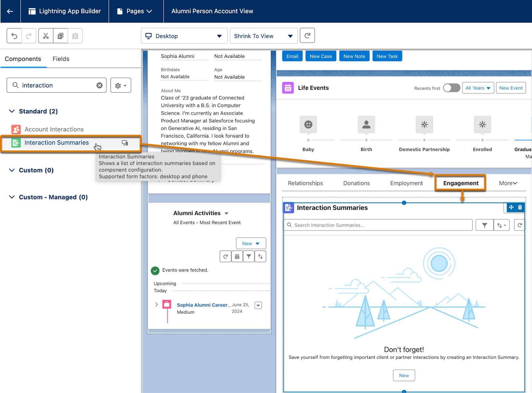Click the Search Interaction Summaries field
Image resolution: width=532 pixels, height=393 pixels.
tap(378, 225)
